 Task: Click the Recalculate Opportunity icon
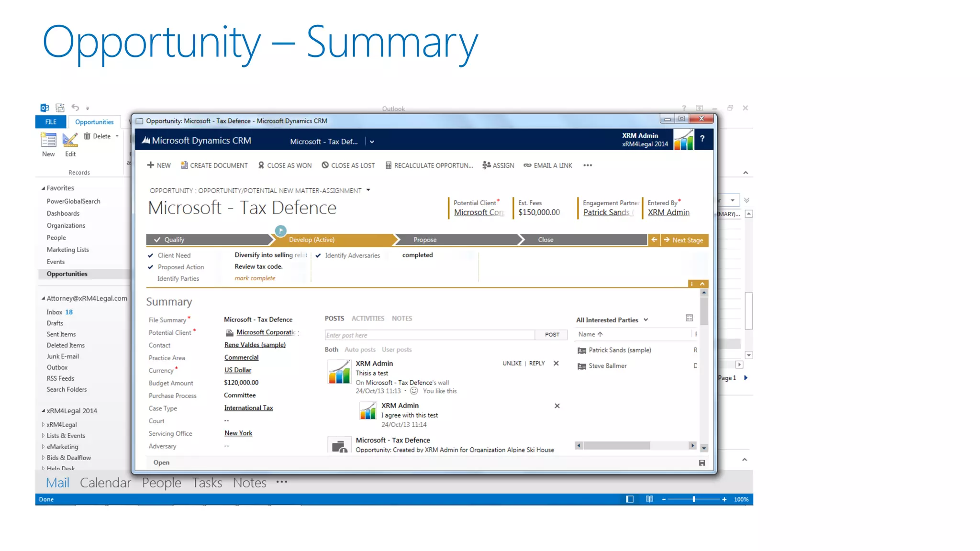coord(389,165)
